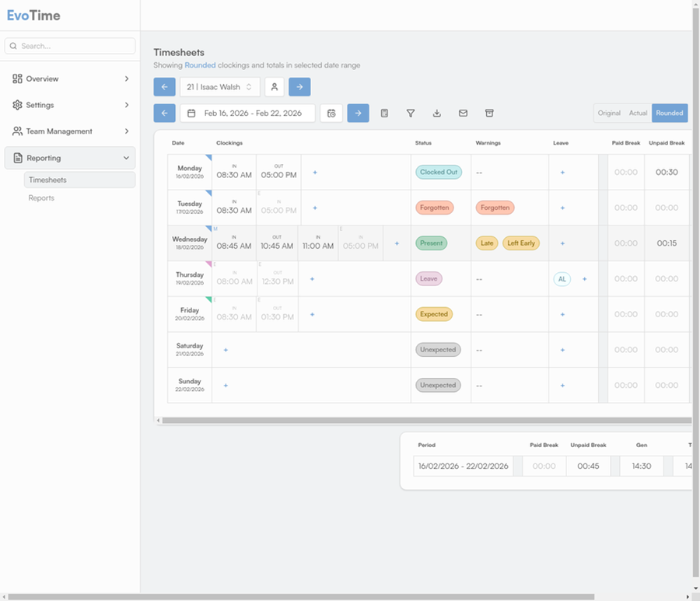The width and height of the screenshot is (700, 601).
Task: Email timesheet using envelope icon
Action: click(x=463, y=114)
